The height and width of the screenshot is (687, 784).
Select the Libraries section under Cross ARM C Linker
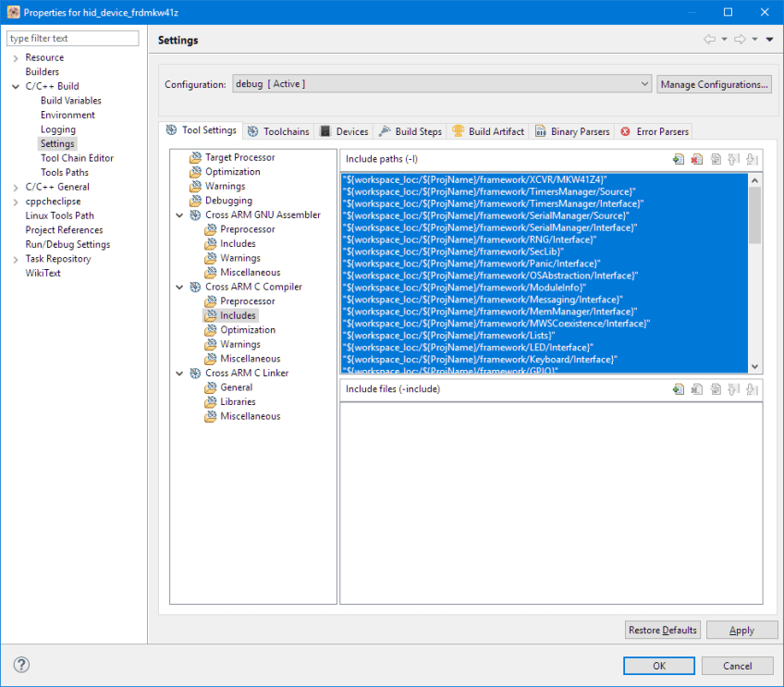tap(236, 401)
